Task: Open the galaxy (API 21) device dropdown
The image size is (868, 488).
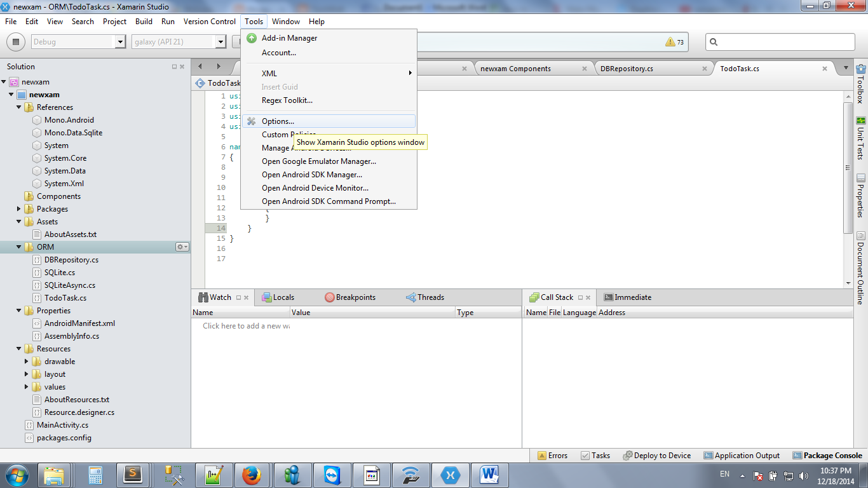Action: (220, 42)
